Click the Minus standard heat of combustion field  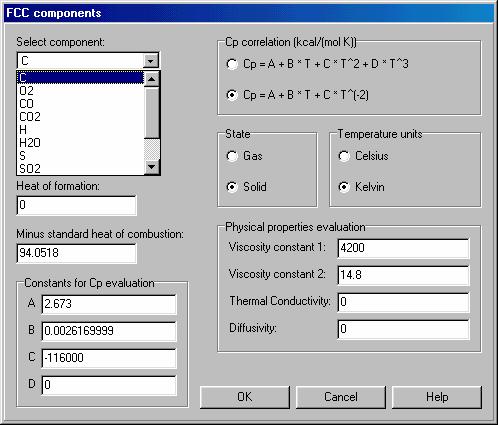tap(76, 253)
